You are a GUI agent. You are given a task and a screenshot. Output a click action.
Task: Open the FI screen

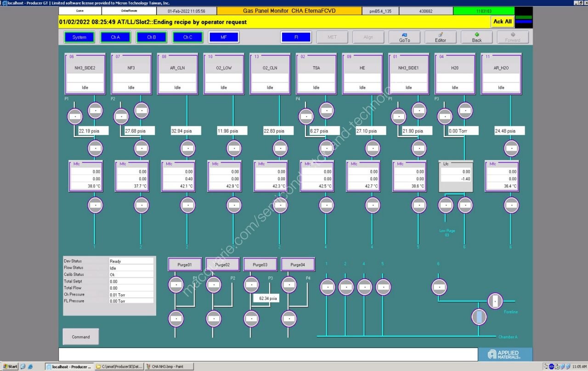[296, 37]
